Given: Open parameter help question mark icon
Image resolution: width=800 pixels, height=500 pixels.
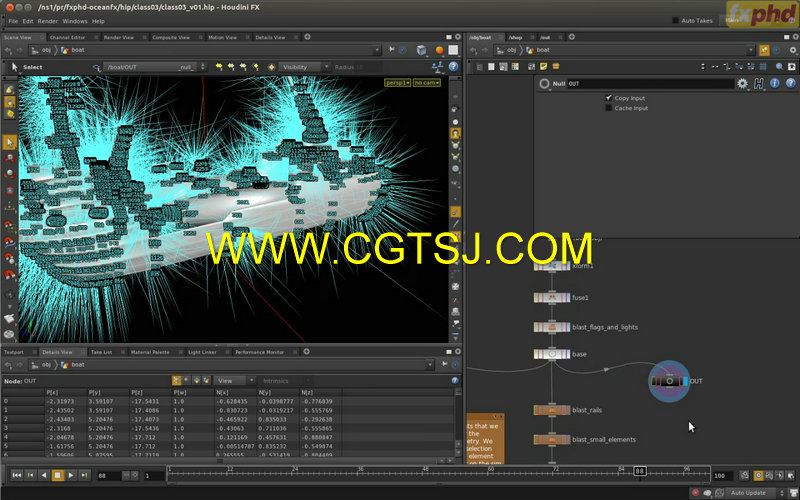Looking at the screenshot, I should point(790,83).
